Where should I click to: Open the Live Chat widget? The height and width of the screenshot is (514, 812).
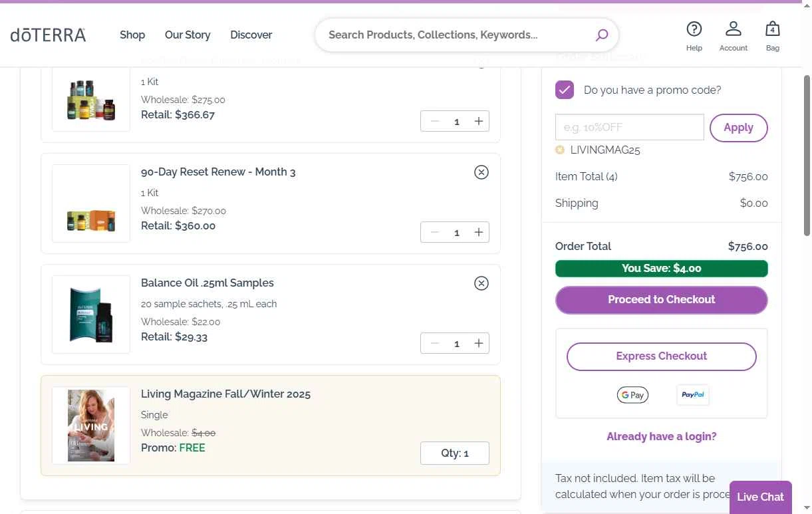point(760,497)
